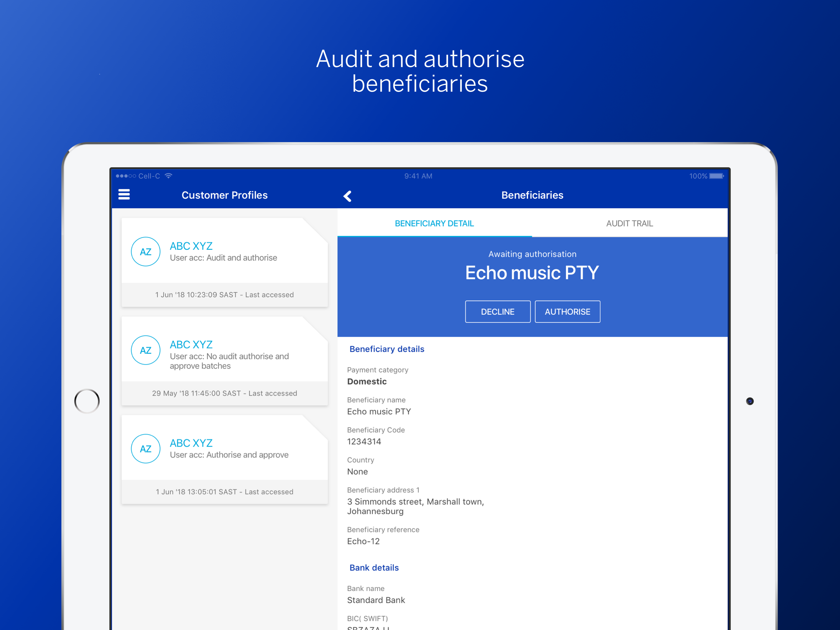Click AZ avatar on Authorise and approve profile

pyautogui.click(x=145, y=449)
